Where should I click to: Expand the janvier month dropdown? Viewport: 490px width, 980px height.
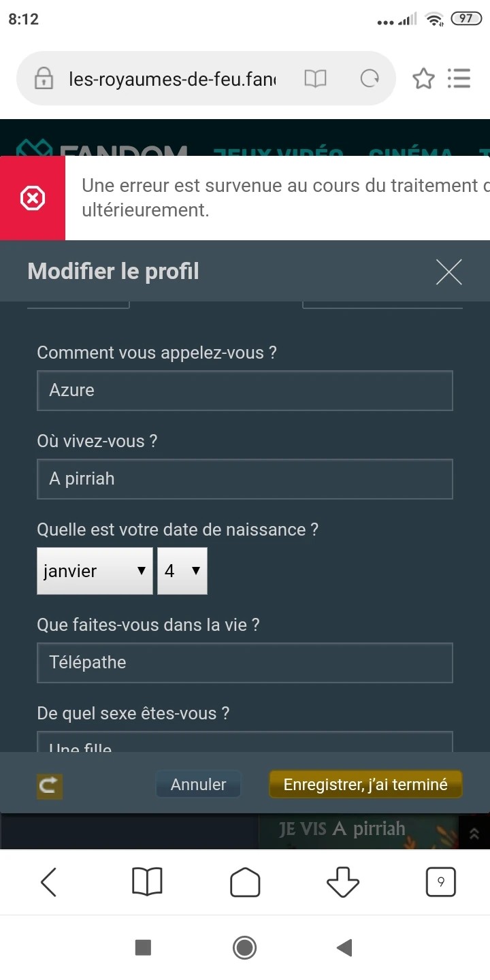pos(95,571)
